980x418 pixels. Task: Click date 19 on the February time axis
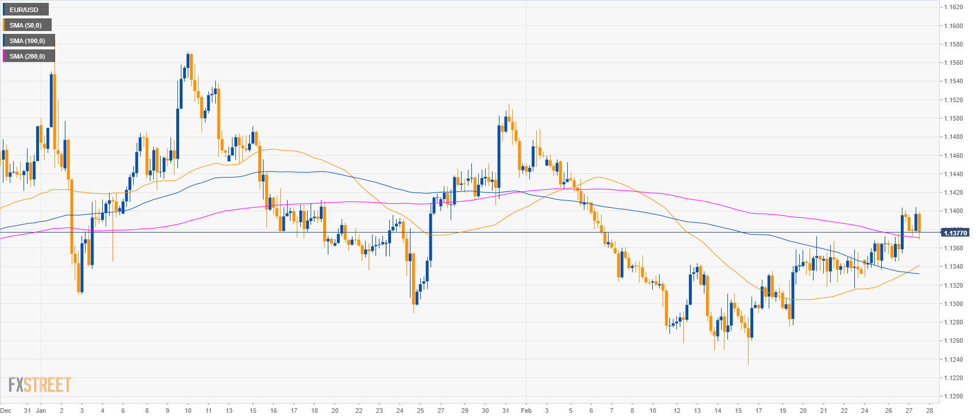(783, 411)
